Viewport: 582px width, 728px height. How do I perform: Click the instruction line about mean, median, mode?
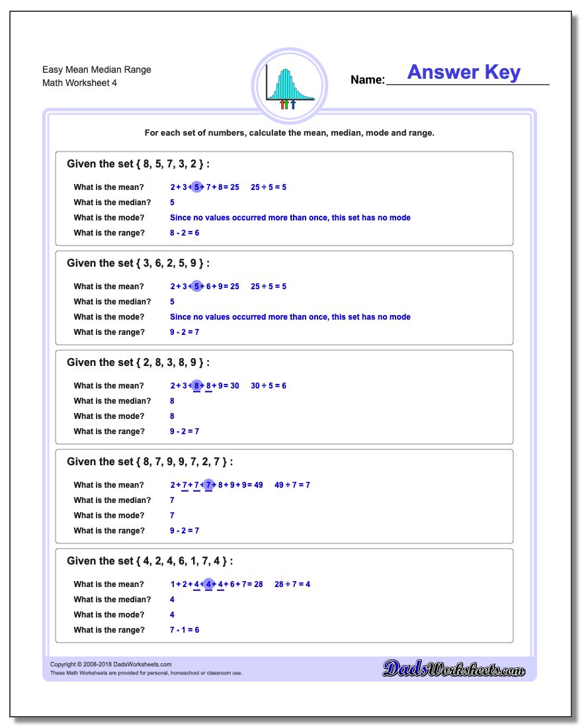(289, 133)
